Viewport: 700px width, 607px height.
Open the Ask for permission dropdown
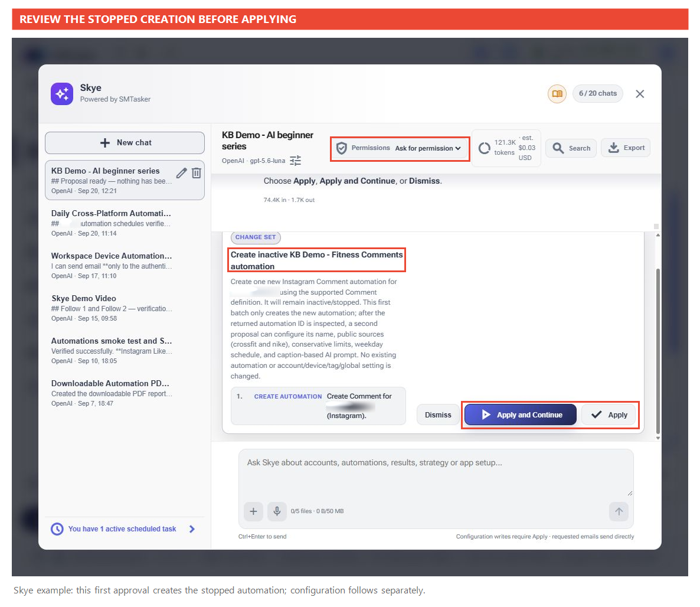(x=428, y=148)
